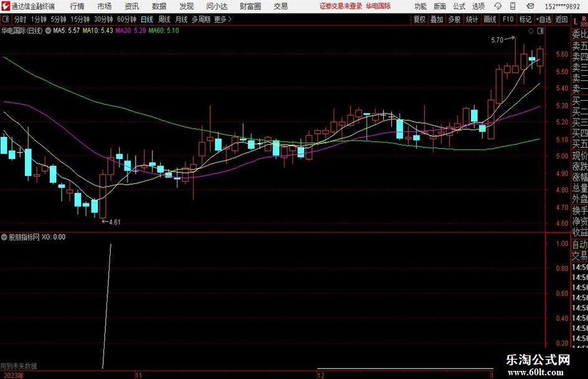The width and height of the screenshot is (588, 379).
Task: Click the 股朋指标网 XG: 0.00 label
Action: [x=37, y=237]
